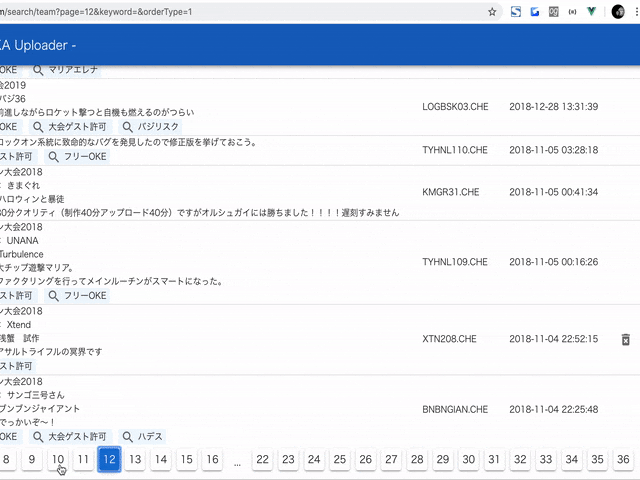Click the timestamp 2018-11-04 22:25:48
The width and height of the screenshot is (640, 480).
coord(553,409)
